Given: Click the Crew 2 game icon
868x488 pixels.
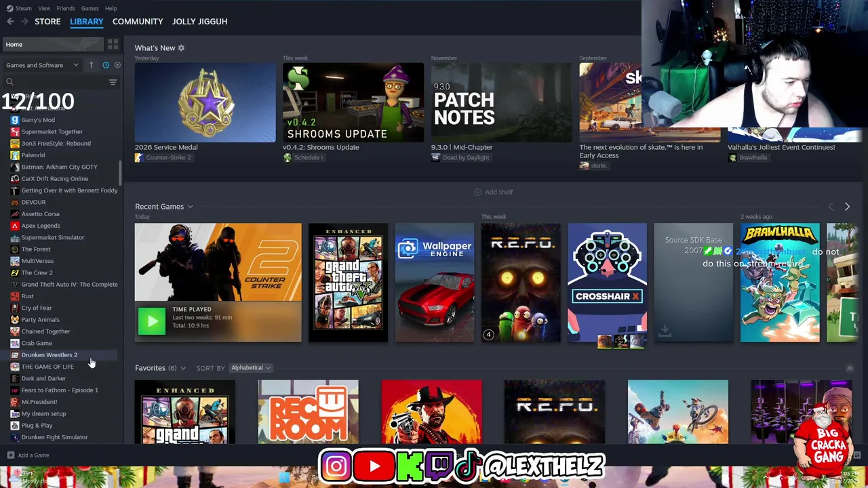Looking at the screenshot, I should coord(15,272).
